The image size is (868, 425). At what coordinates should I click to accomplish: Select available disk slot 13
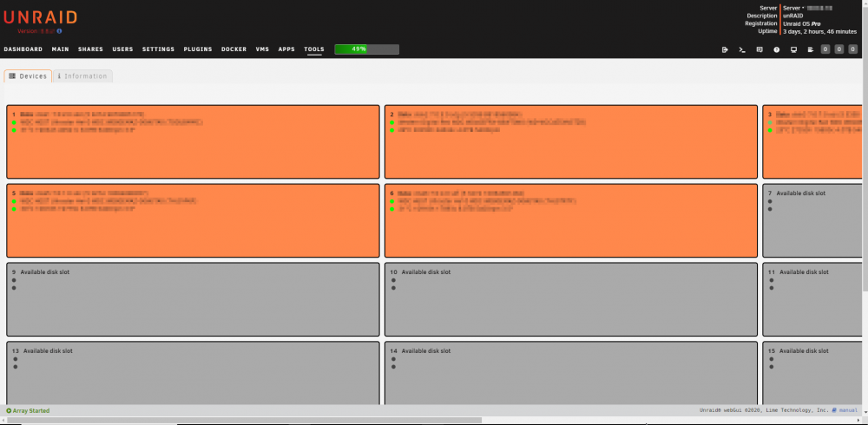tap(193, 373)
